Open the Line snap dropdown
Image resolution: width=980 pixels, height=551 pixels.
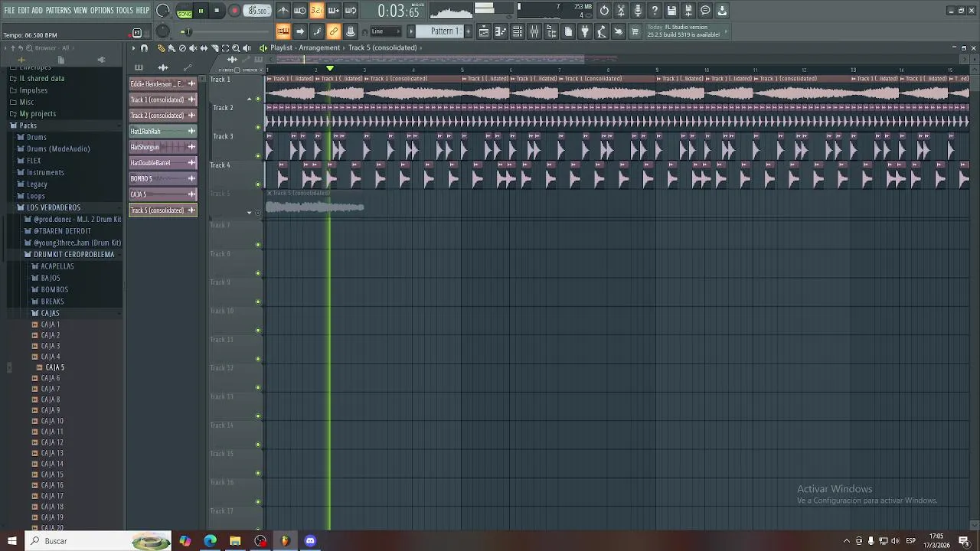[x=386, y=31]
